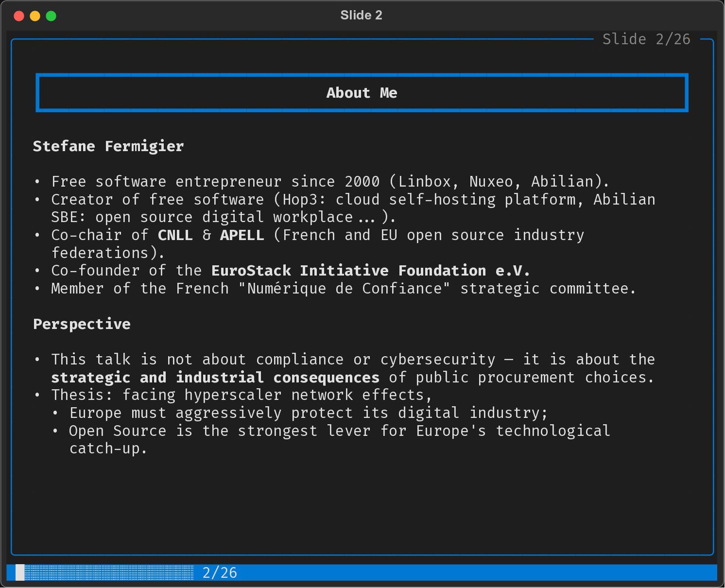This screenshot has width=725, height=588.
Task: Click the "About Me" title box
Action: 362,93
